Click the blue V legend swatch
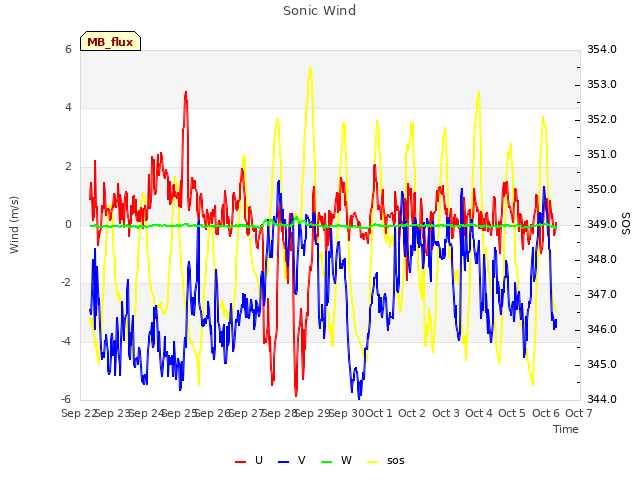Screen dimensions: 640x480 pos(283,462)
